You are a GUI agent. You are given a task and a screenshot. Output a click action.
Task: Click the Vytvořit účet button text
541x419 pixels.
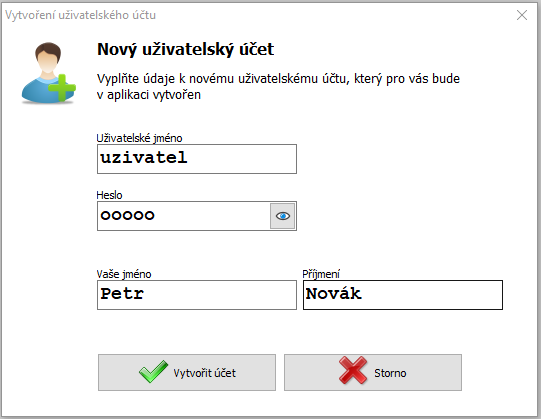(x=205, y=373)
